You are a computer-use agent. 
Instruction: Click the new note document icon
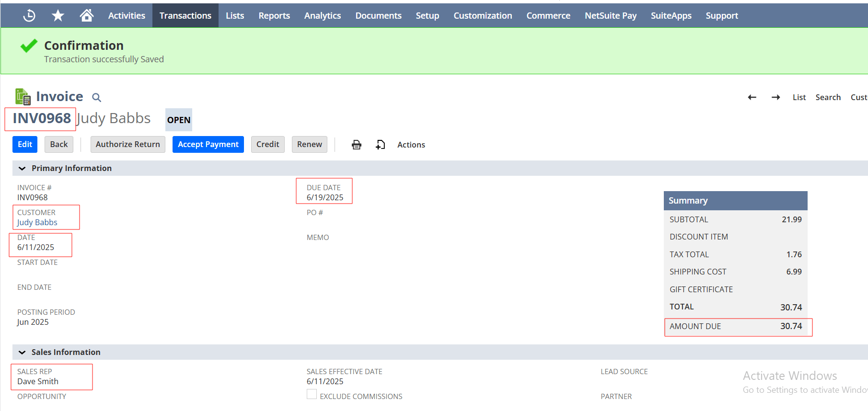point(380,145)
